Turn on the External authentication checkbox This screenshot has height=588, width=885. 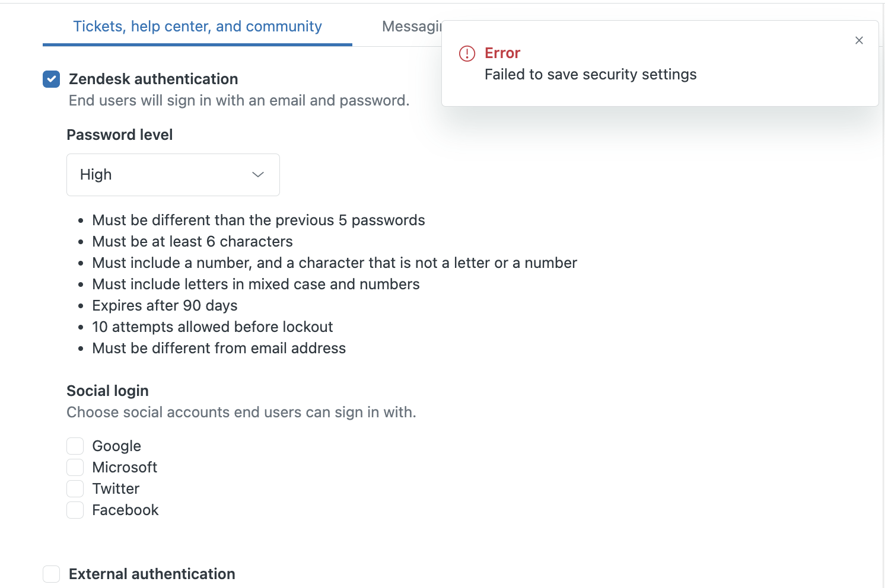(52, 574)
